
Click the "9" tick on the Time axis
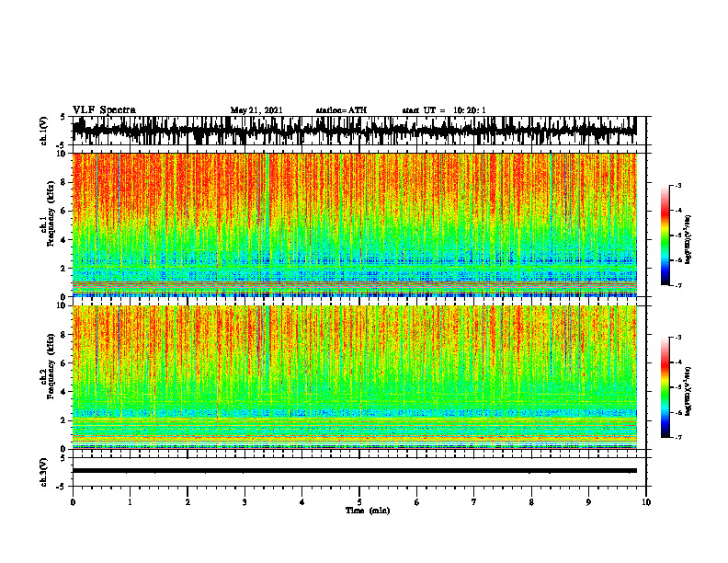(588, 502)
